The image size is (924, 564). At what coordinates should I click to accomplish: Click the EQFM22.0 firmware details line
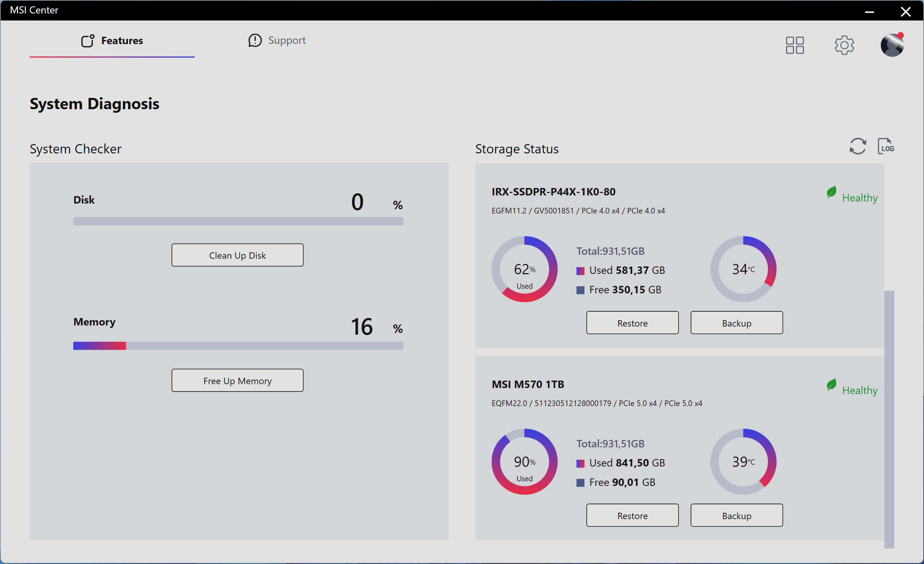[597, 404]
